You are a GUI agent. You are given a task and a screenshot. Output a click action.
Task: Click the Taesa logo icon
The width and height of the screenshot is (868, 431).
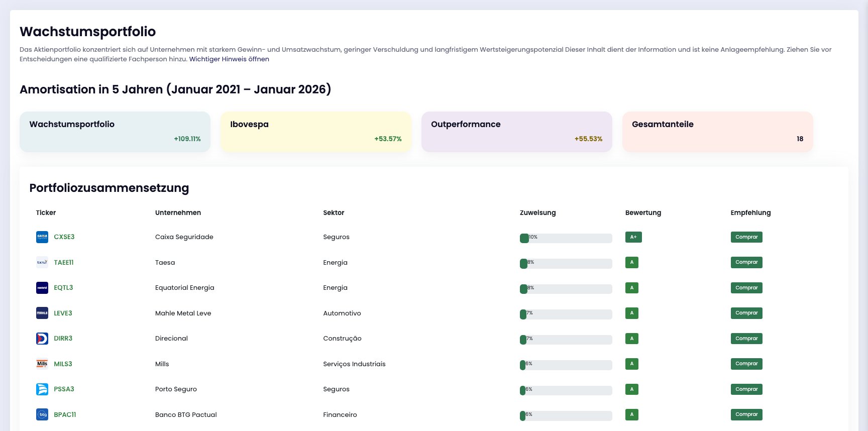42,262
